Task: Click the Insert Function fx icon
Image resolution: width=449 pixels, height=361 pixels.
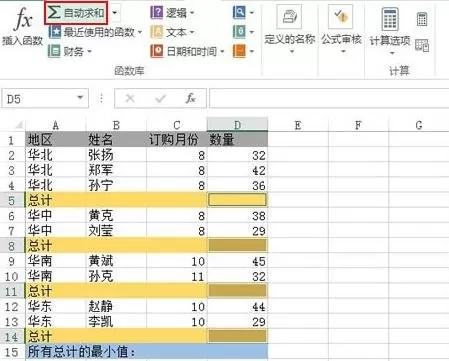Action: 23,19
